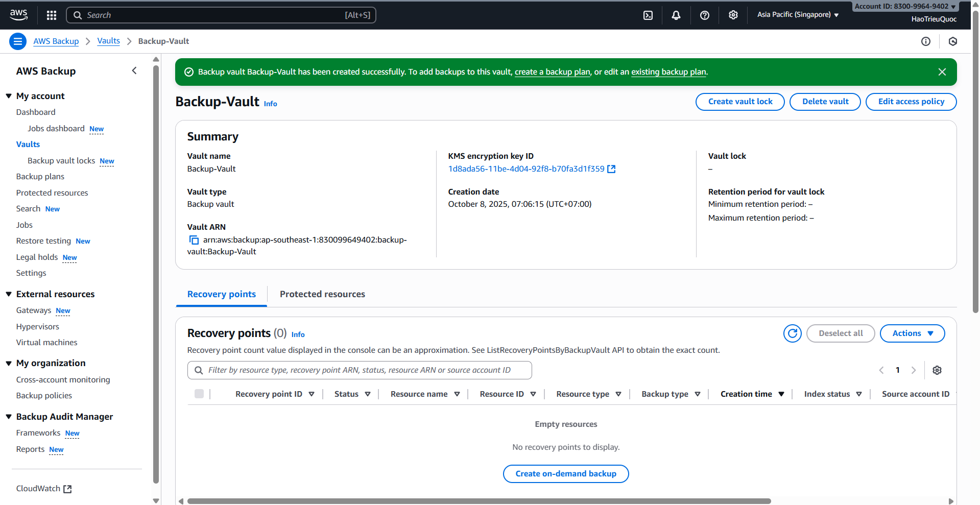Select the header checkbox in recovery points table
Image resolution: width=980 pixels, height=505 pixels.
point(199,394)
